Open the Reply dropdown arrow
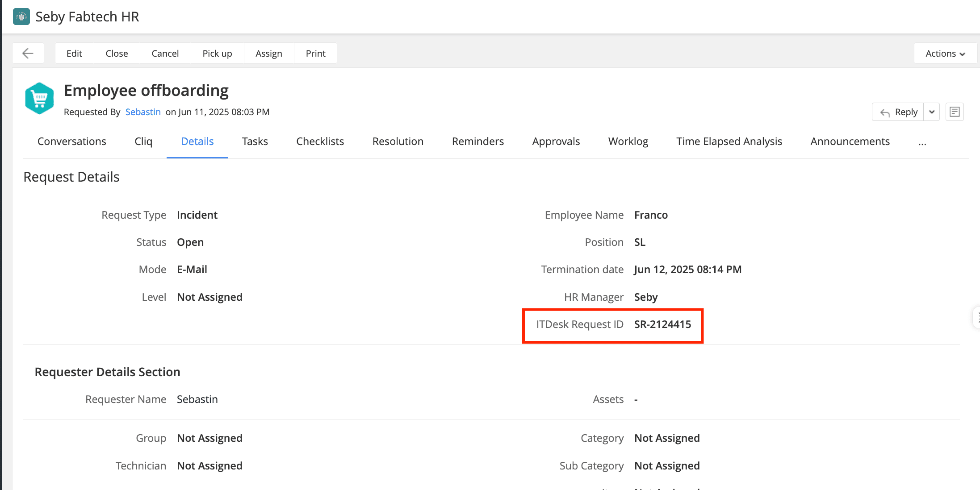 pos(932,112)
